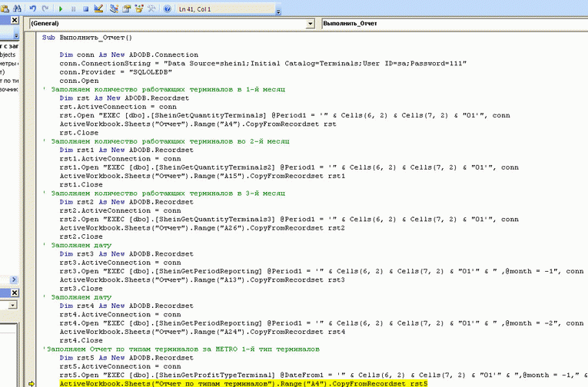Click the procedure box showing Выполнить_Отчет
The width and height of the screenshot is (588, 387).
coord(455,24)
